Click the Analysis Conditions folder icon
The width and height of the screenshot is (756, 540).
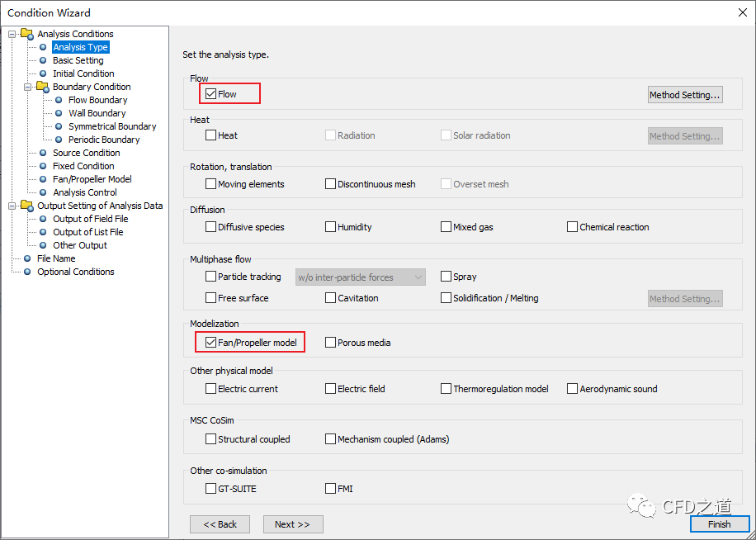coord(26,34)
